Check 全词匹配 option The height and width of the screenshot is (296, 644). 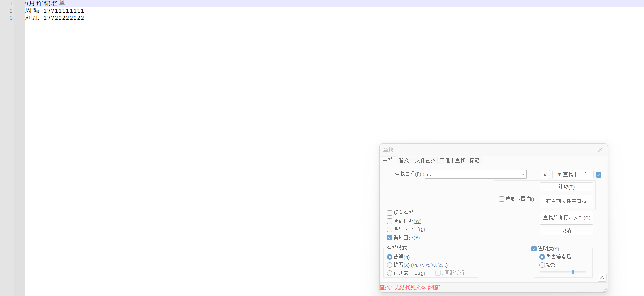click(390, 221)
